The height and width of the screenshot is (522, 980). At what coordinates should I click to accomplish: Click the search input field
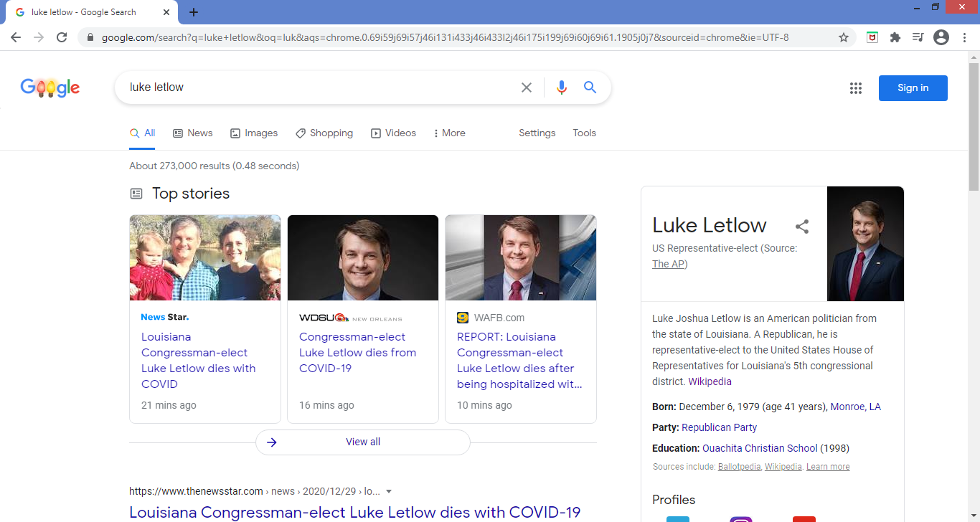tap(319, 87)
